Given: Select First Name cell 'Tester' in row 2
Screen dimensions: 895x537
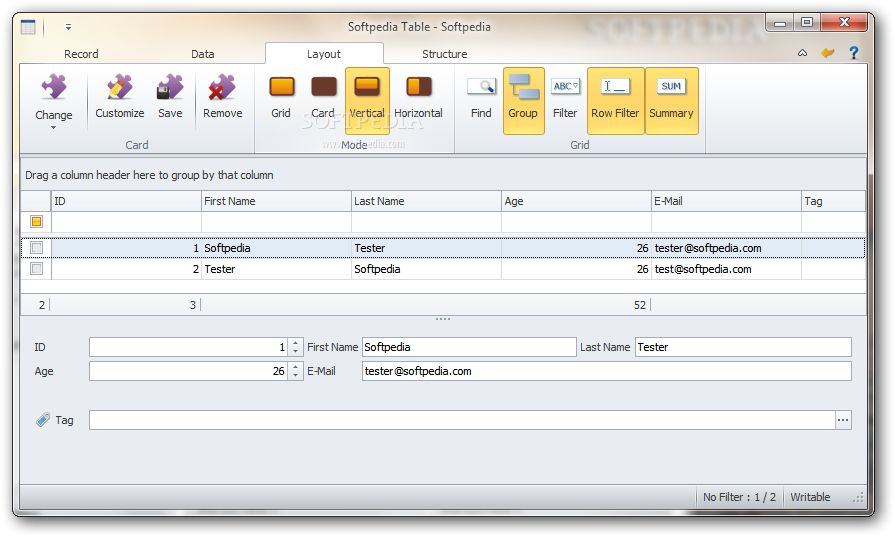Looking at the screenshot, I should click(276, 269).
